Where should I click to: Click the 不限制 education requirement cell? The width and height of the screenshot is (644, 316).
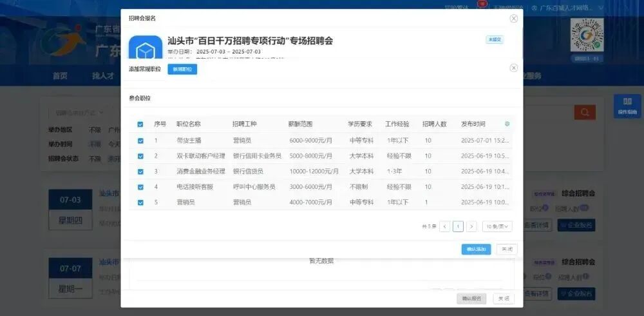click(359, 187)
